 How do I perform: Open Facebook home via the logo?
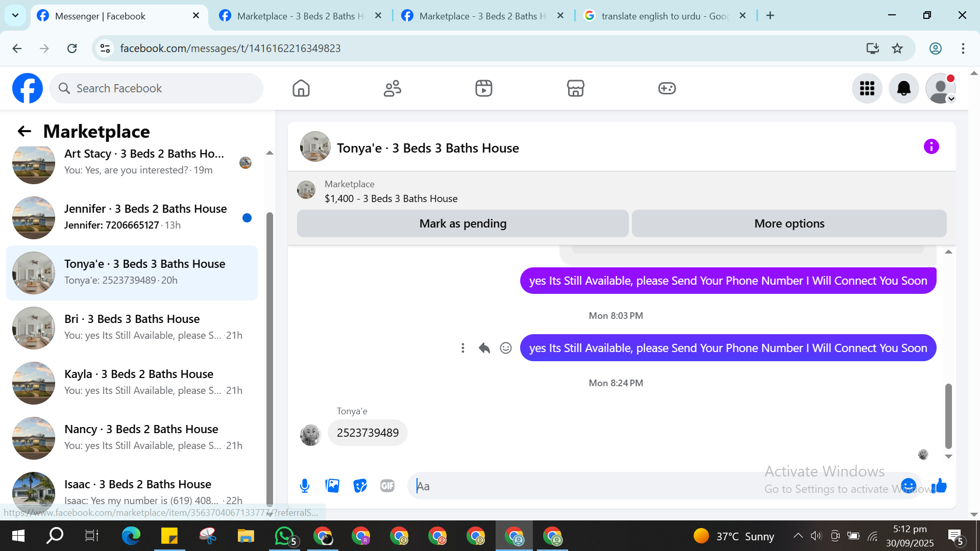coord(28,88)
